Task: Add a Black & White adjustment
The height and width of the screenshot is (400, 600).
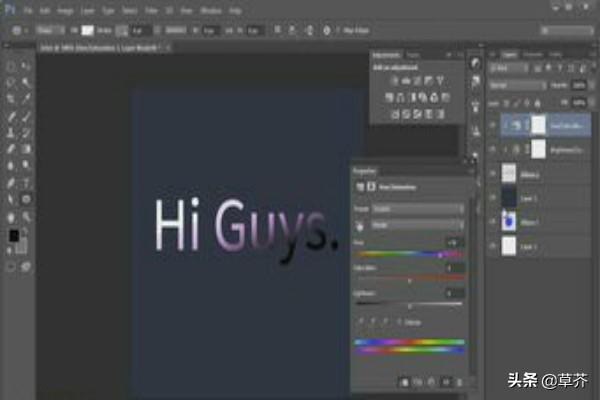Action: tap(412, 98)
